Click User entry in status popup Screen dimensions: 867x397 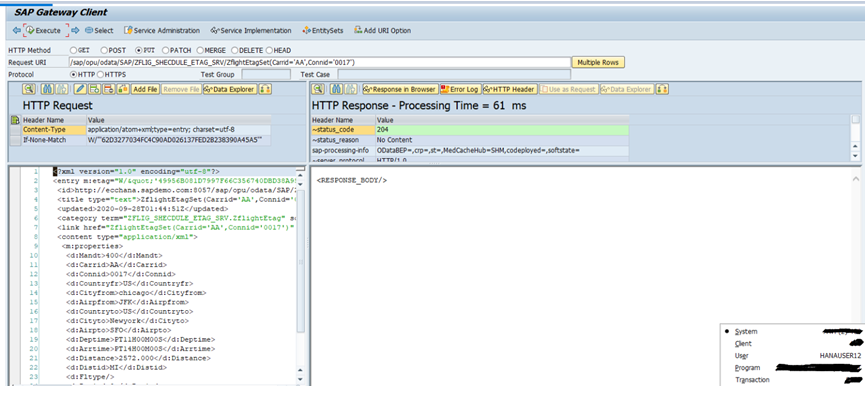coord(742,356)
